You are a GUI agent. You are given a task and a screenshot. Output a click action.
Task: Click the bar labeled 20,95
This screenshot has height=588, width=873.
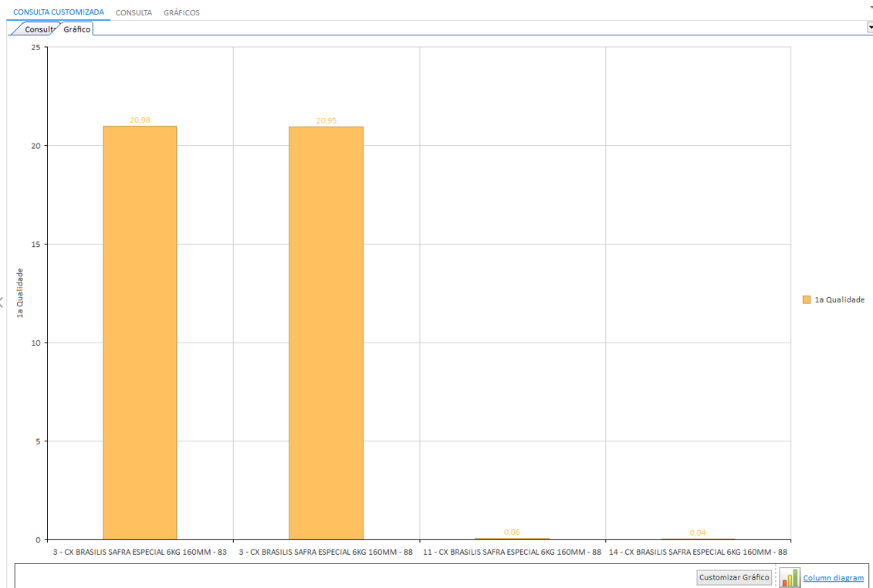(x=327, y=333)
